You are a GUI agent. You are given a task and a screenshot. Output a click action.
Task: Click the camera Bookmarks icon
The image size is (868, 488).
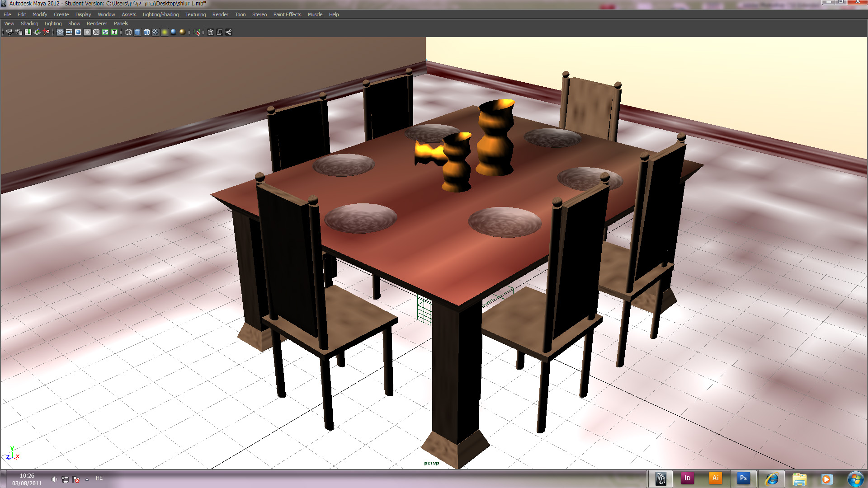28,32
